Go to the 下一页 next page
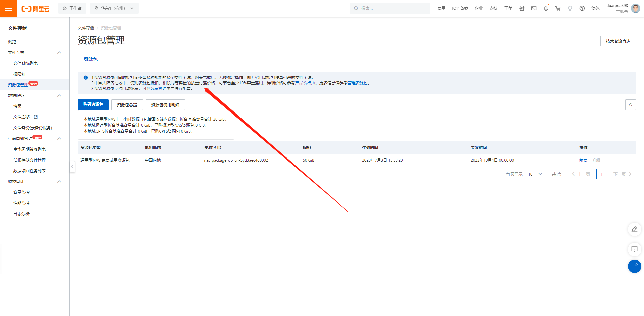Viewport: 644px width, 316px height. point(623,174)
